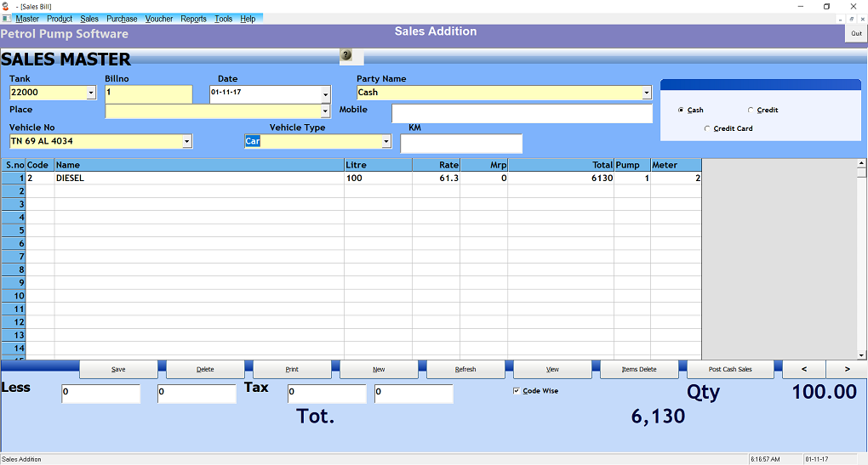Image resolution: width=868 pixels, height=465 pixels.
Task: Open the Voucher menu
Action: [159, 19]
